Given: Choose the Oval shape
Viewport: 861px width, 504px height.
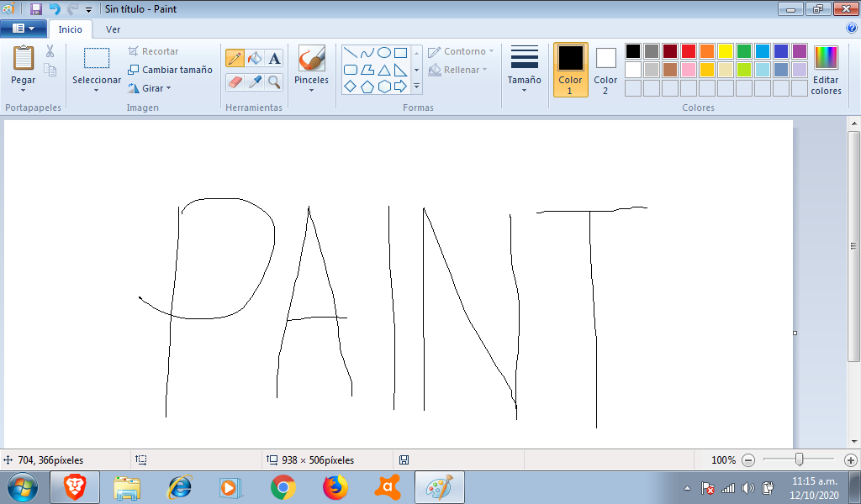Looking at the screenshot, I should click(384, 53).
